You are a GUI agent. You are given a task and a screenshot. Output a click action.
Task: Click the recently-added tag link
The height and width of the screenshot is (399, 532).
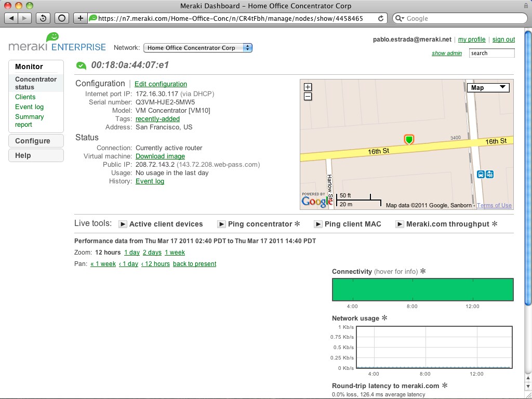(x=157, y=119)
